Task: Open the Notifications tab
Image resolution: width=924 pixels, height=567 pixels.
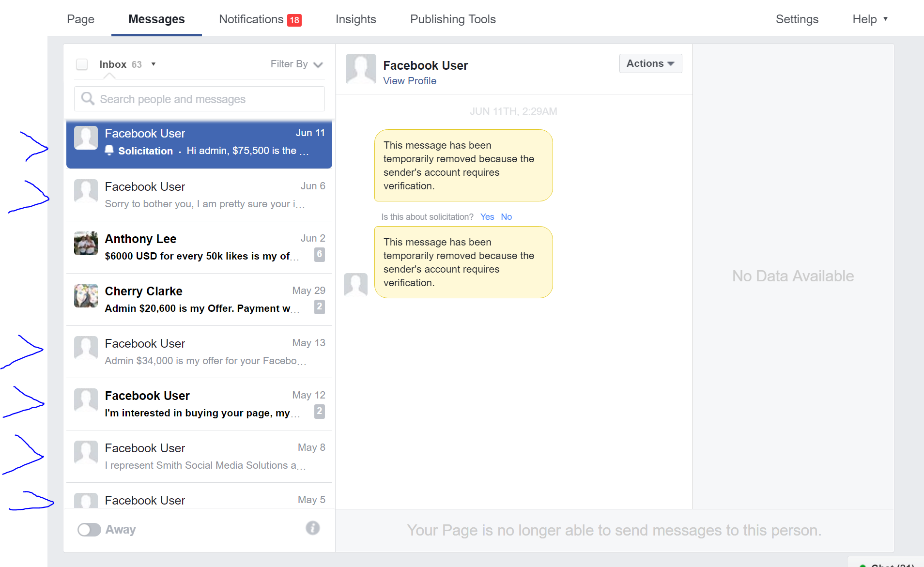Action: click(260, 19)
